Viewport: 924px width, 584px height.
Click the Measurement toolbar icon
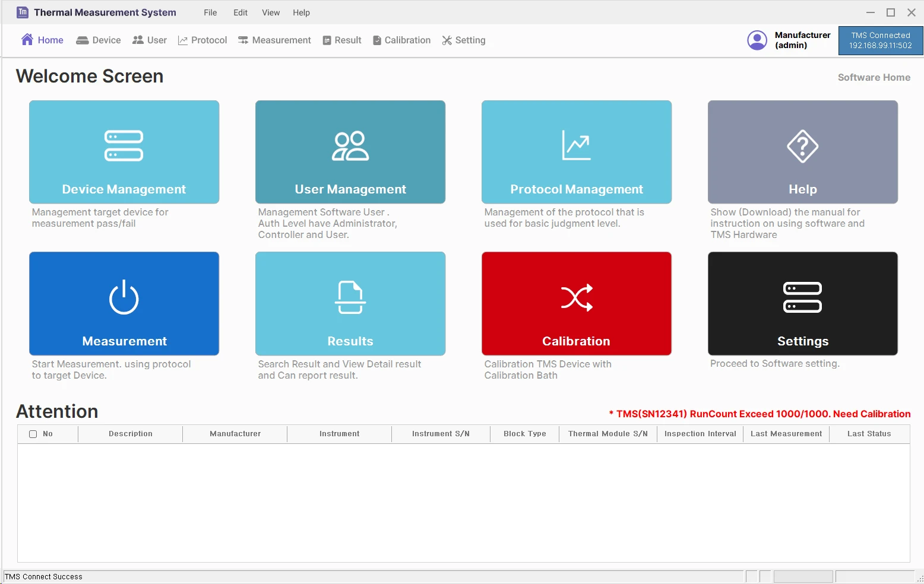click(243, 40)
